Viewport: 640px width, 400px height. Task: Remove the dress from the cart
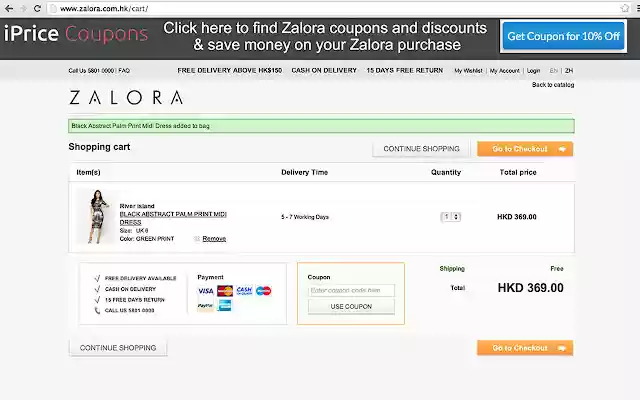214,239
